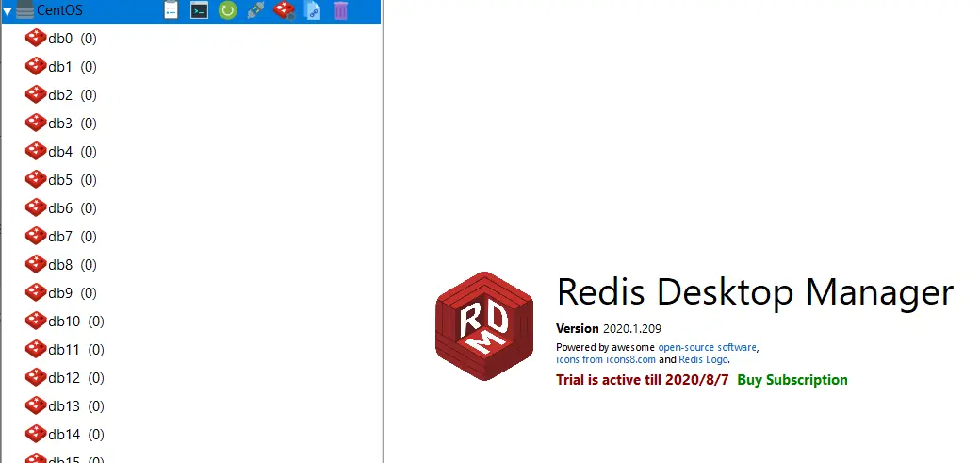Select the db7 (0) database row

[x=191, y=237]
